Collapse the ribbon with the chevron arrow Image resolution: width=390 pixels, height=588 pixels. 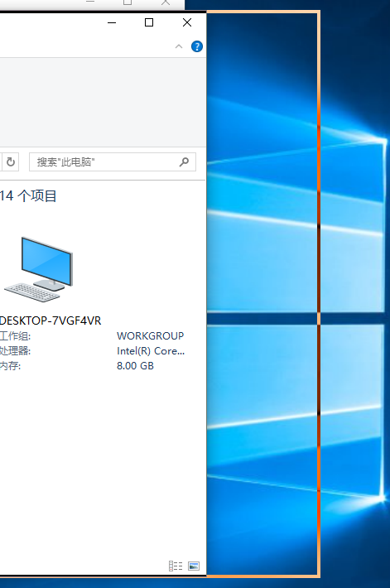[179, 46]
